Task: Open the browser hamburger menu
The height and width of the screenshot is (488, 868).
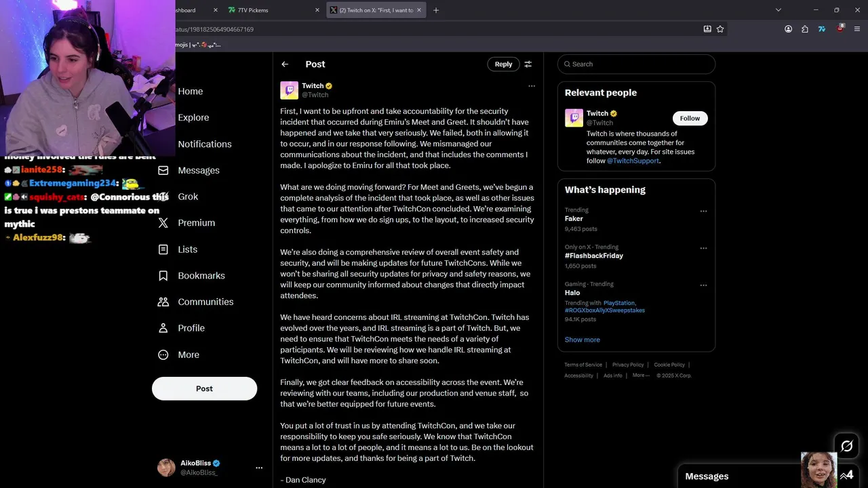Action: [857, 29]
